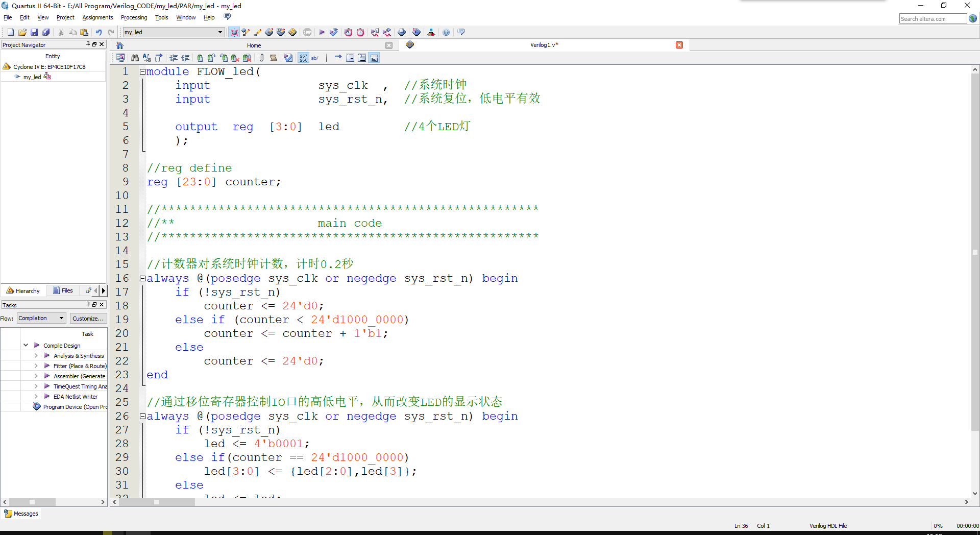Click the Find binoculars icon in editor toolbar

click(135, 58)
